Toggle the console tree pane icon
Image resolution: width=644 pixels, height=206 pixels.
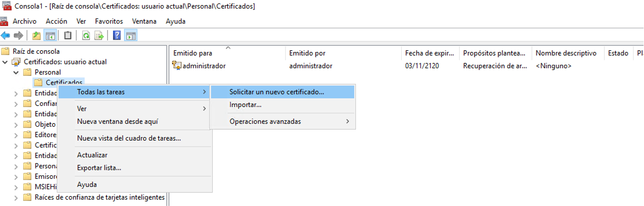(x=50, y=36)
